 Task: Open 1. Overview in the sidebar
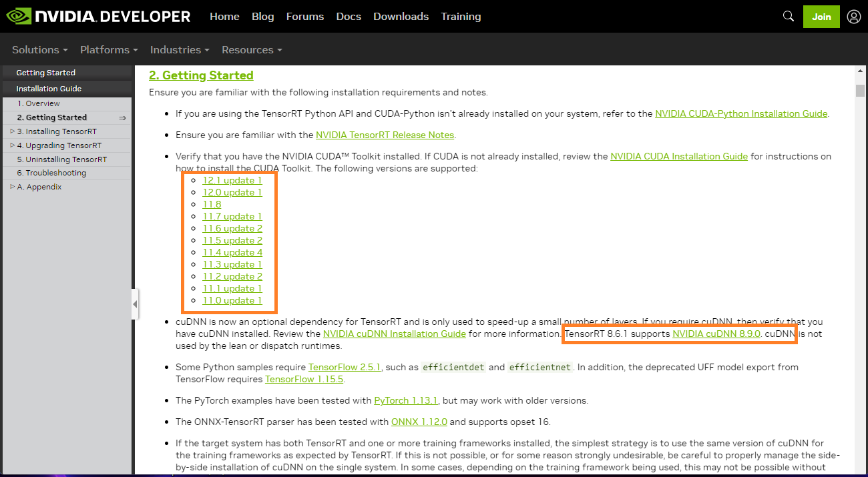39,103
